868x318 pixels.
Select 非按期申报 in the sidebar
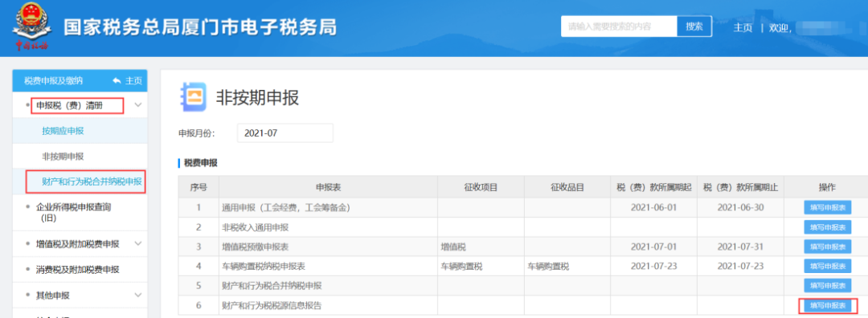(x=63, y=157)
